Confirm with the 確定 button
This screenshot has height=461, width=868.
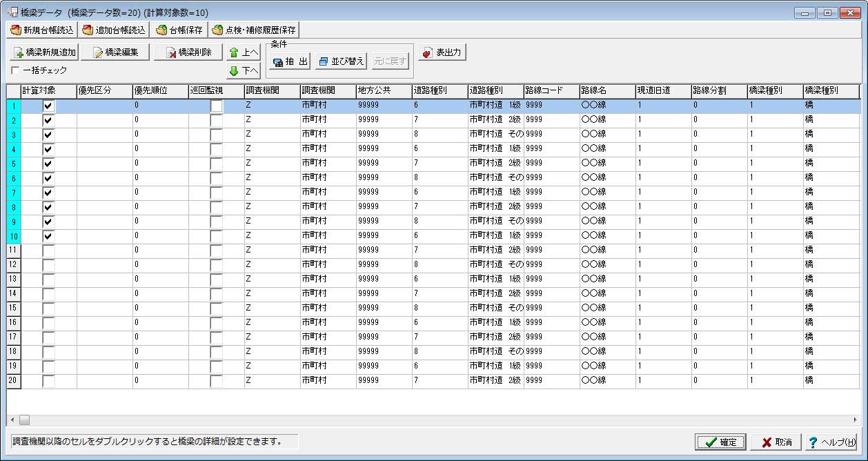720,442
